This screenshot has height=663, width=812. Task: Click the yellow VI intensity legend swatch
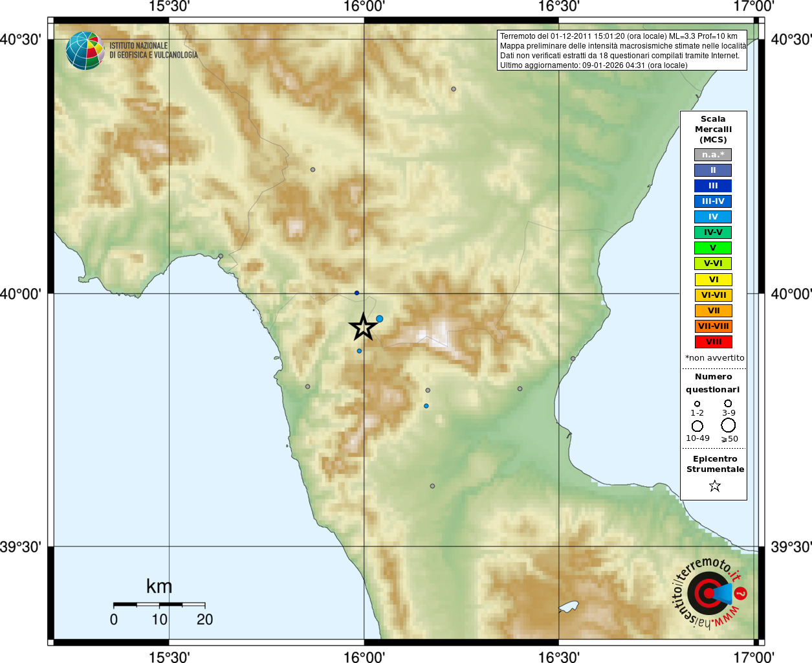tap(713, 280)
